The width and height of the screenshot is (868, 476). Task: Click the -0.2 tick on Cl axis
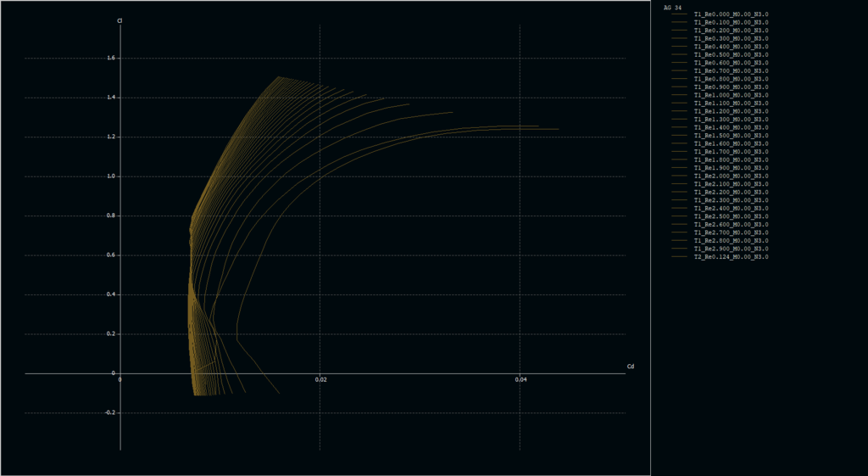tap(109, 413)
